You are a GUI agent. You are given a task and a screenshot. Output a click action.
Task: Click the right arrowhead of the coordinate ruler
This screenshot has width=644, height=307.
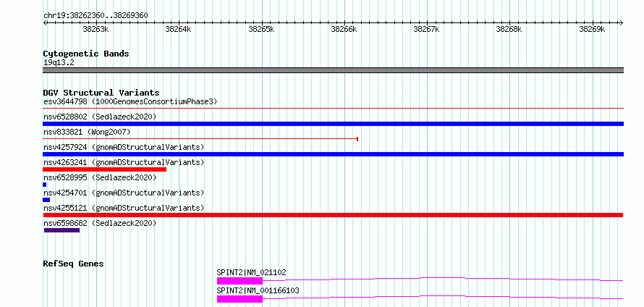pos(621,22)
